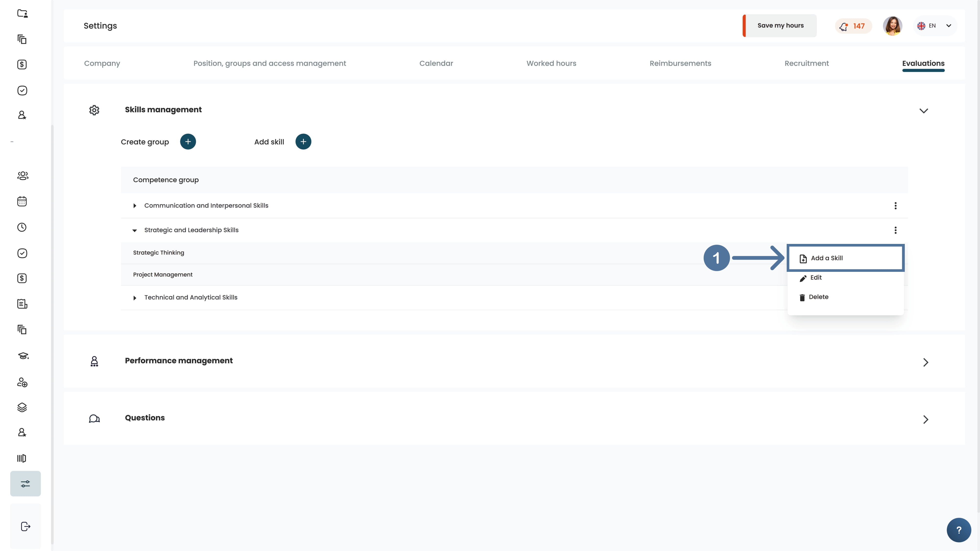This screenshot has height=551, width=980.
Task: Expand Communication and Interpersonal Skills group
Action: [x=135, y=206]
